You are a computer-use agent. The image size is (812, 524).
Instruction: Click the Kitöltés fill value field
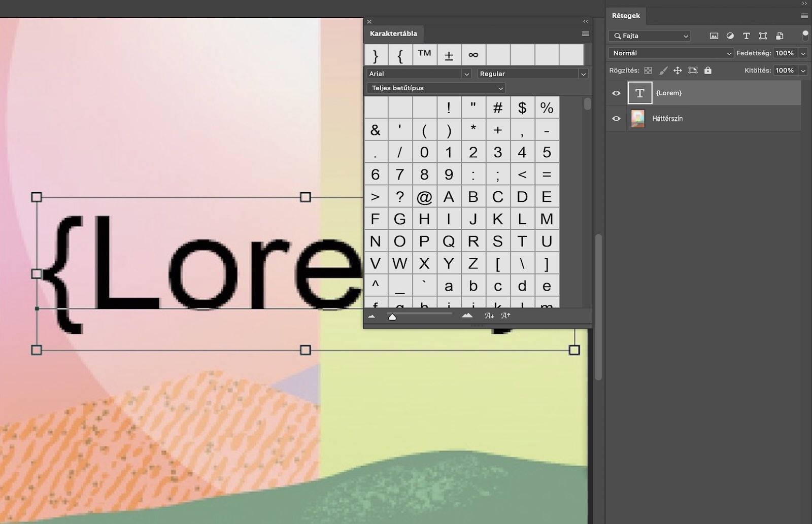785,71
